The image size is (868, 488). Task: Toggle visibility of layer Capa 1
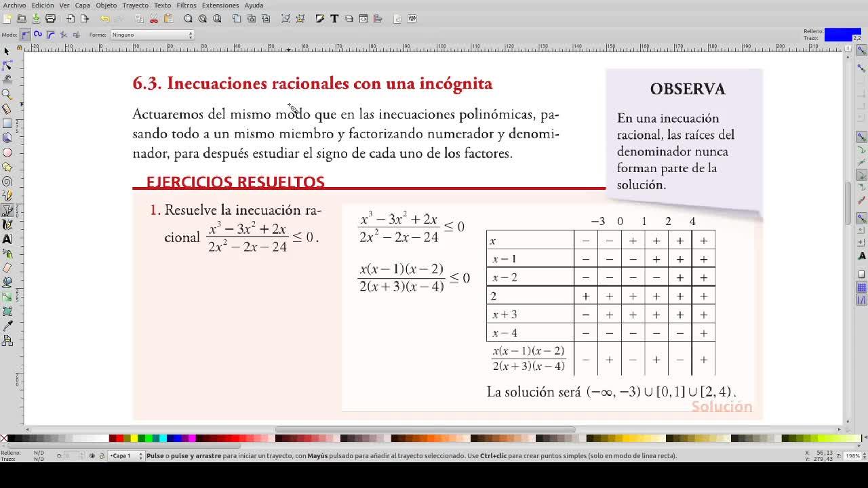tap(92, 456)
